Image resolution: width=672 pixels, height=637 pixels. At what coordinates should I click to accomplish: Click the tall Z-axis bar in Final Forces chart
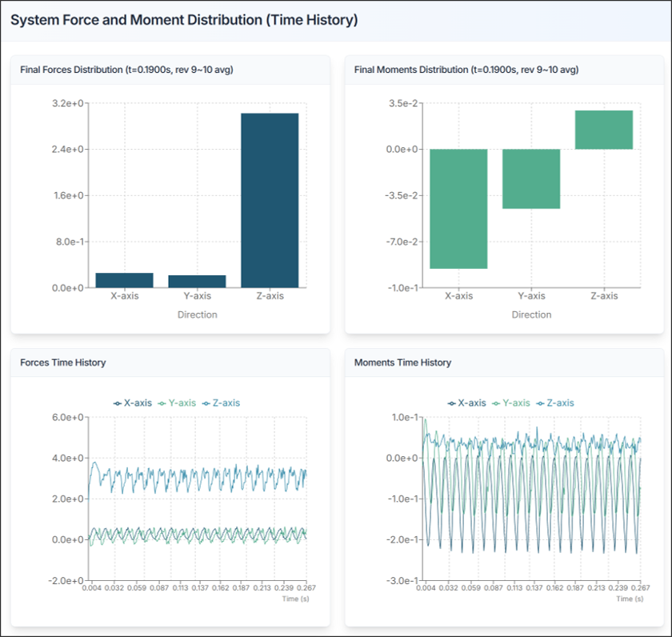pyautogui.click(x=270, y=200)
